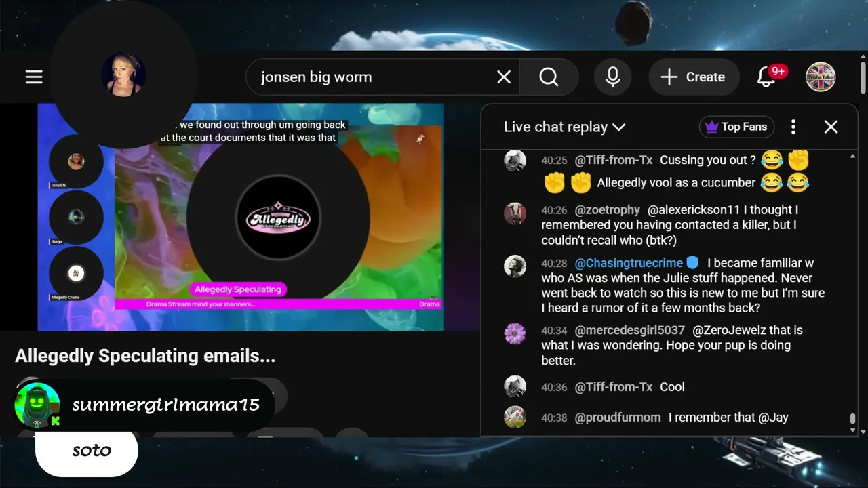Viewport: 868px width, 488px height.
Task: Click @mercedesgirl5037 username in chat
Action: (630, 331)
